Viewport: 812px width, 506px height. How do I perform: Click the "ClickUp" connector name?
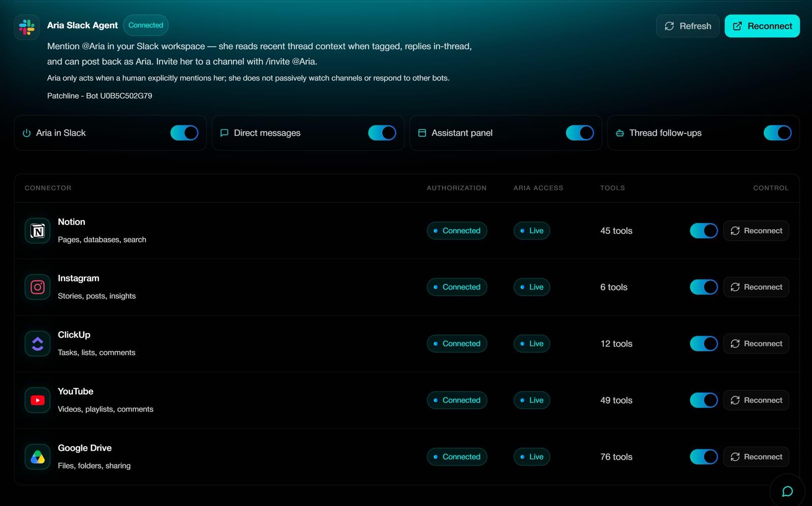74,335
